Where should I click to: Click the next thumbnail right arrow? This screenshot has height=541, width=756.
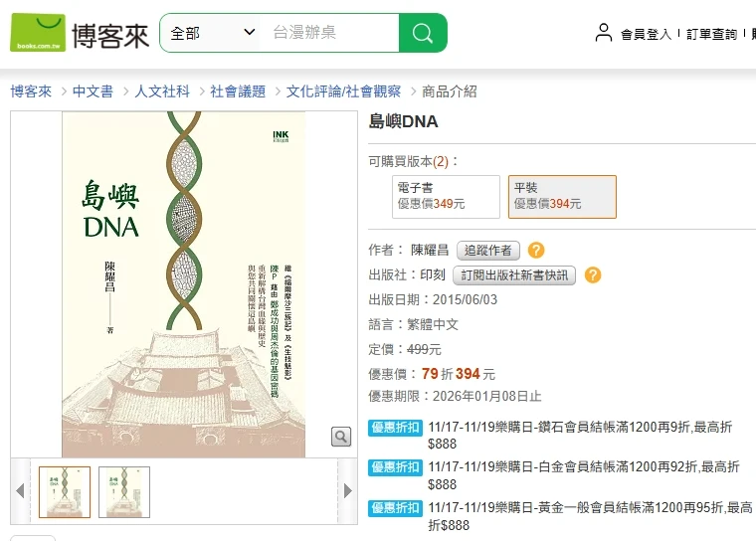347,491
